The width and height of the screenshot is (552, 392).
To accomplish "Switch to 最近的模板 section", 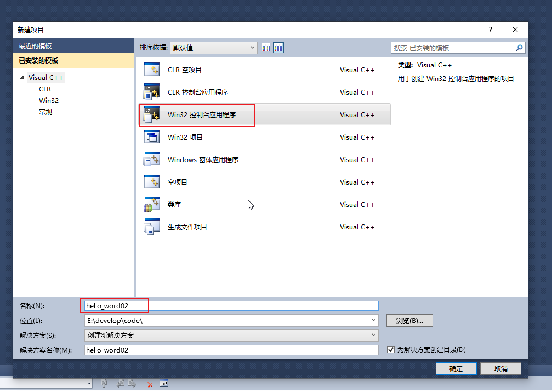I will [x=73, y=45].
